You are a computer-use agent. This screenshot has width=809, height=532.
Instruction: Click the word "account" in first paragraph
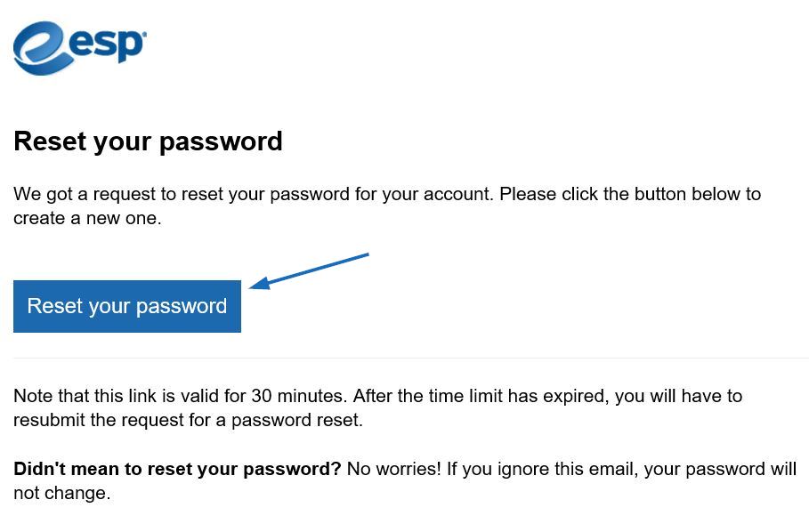[456, 194]
